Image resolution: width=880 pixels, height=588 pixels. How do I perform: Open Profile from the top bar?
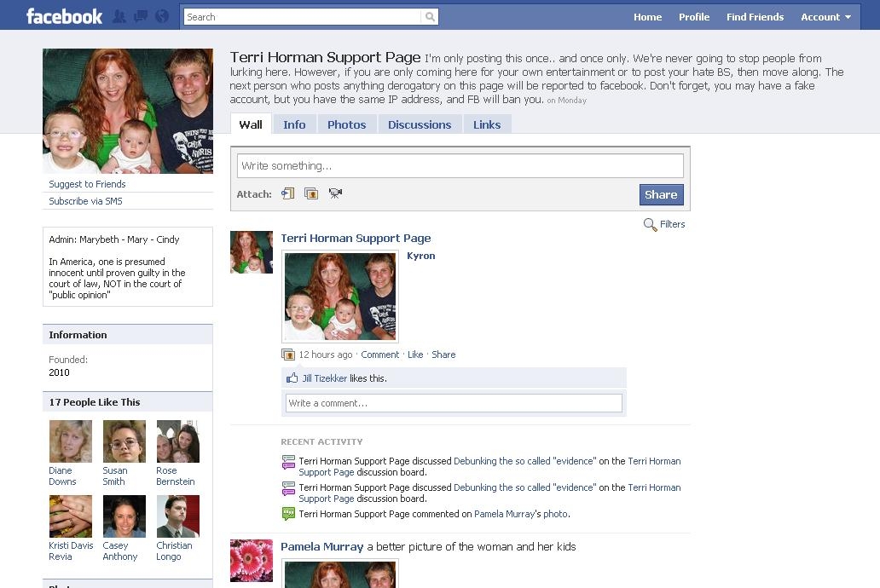point(694,17)
